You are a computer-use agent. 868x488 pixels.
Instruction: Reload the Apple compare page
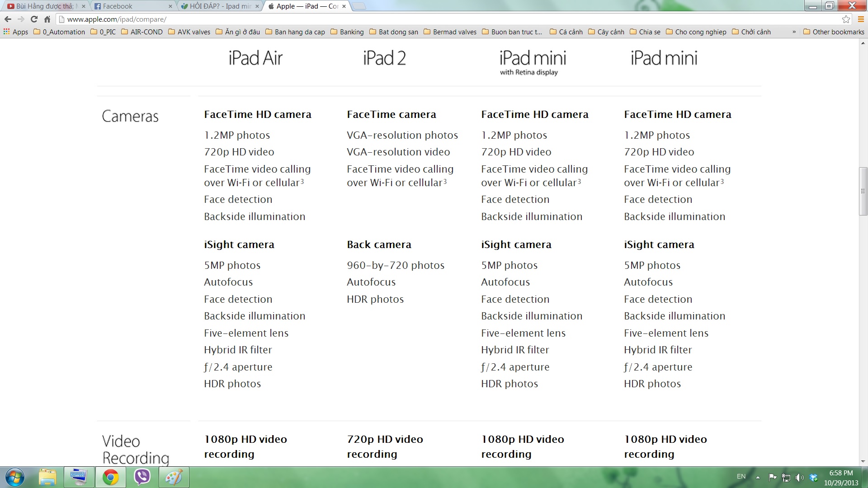click(x=34, y=19)
